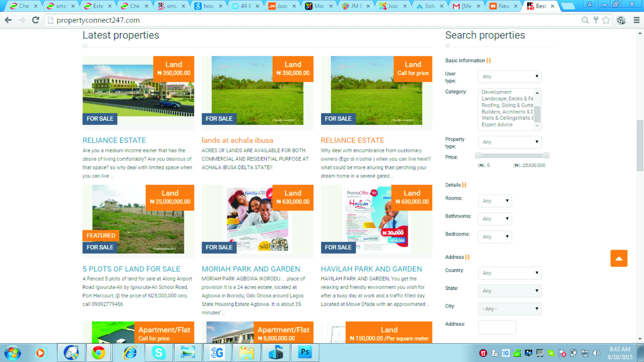Screen dimensions: 644x362
Task: Click the right handle of Price slider
Action: click(546, 155)
